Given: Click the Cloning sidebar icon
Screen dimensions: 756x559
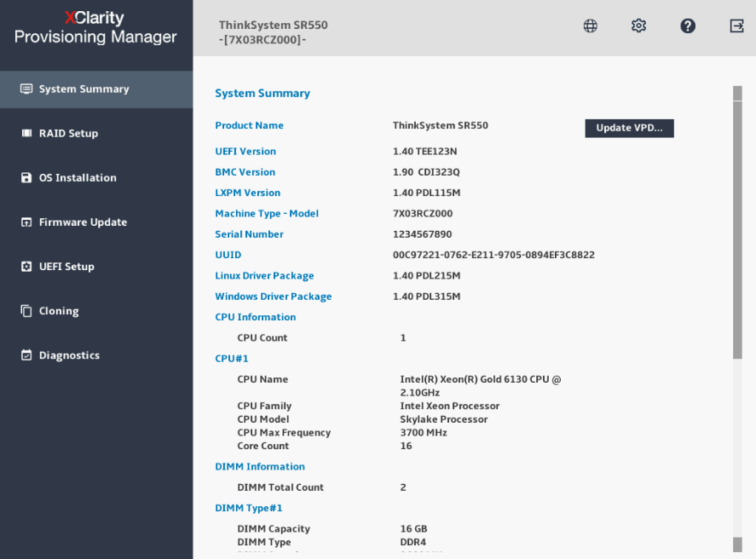Looking at the screenshot, I should coord(26,311).
